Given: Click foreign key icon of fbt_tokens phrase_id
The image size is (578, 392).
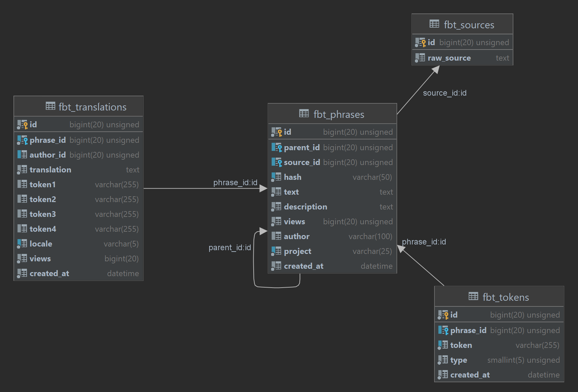Looking at the screenshot, I should 443,330.
